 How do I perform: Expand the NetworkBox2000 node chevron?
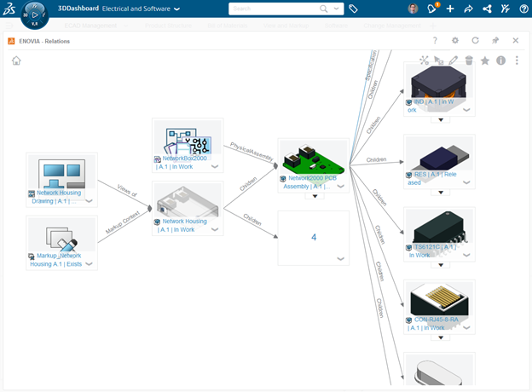pyautogui.click(x=215, y=167)
